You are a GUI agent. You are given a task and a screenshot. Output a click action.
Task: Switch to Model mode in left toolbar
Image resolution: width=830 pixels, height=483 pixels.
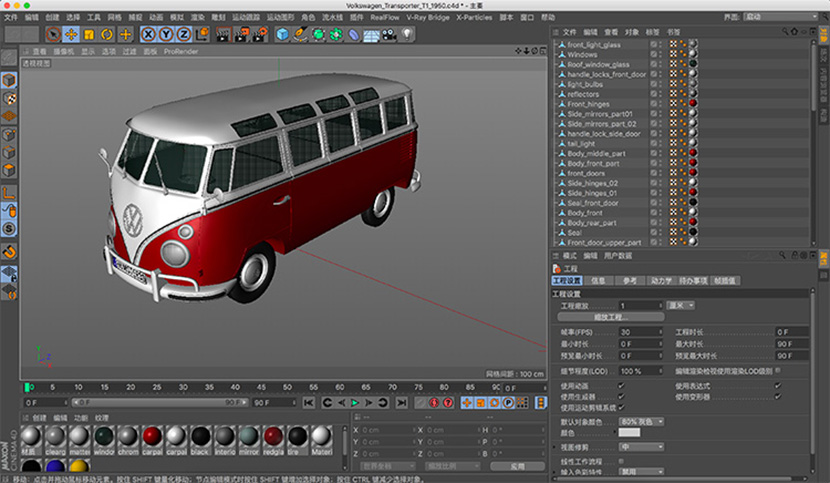tap(9, 80)
